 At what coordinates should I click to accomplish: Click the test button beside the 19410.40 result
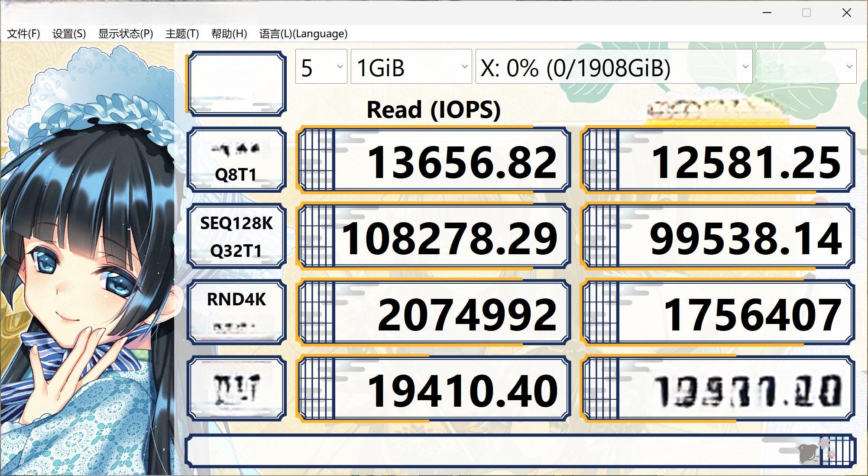tap(236, 389)
